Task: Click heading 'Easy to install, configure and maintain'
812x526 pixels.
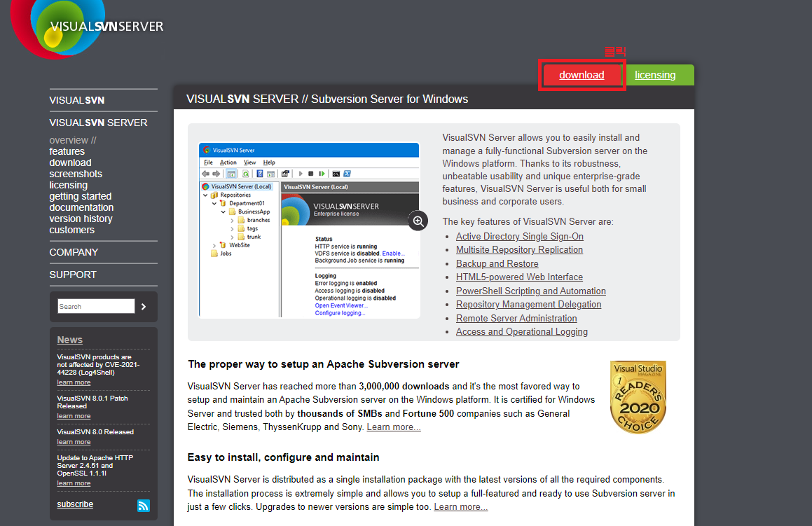Action: tap(283, 457)
